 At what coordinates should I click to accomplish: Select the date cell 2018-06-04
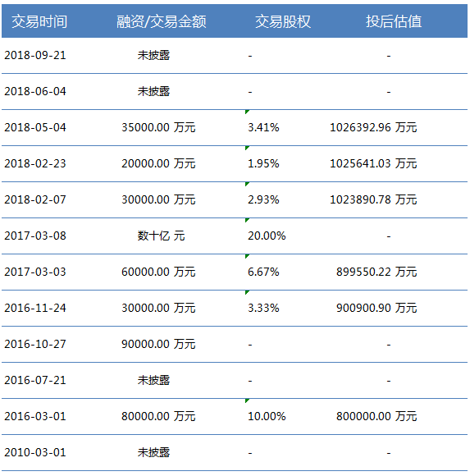(x=35, y=91)
